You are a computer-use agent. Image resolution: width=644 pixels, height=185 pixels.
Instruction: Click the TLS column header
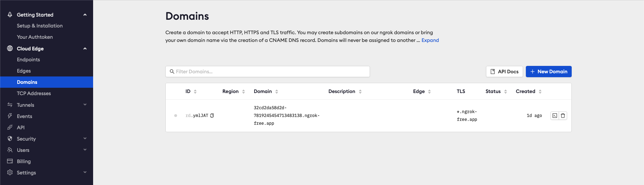click(x=461, y=91)
